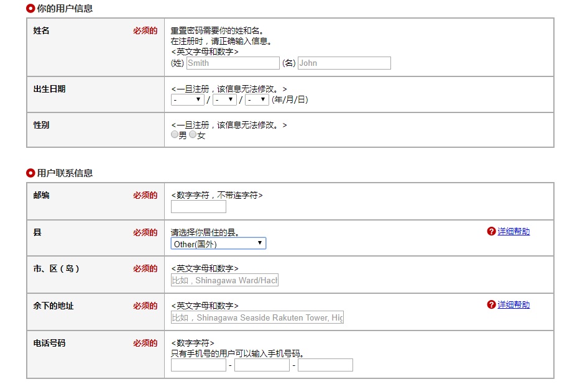
Task: Select the 女 radio button
Action: pyautogui.click(x=193, y=135)
